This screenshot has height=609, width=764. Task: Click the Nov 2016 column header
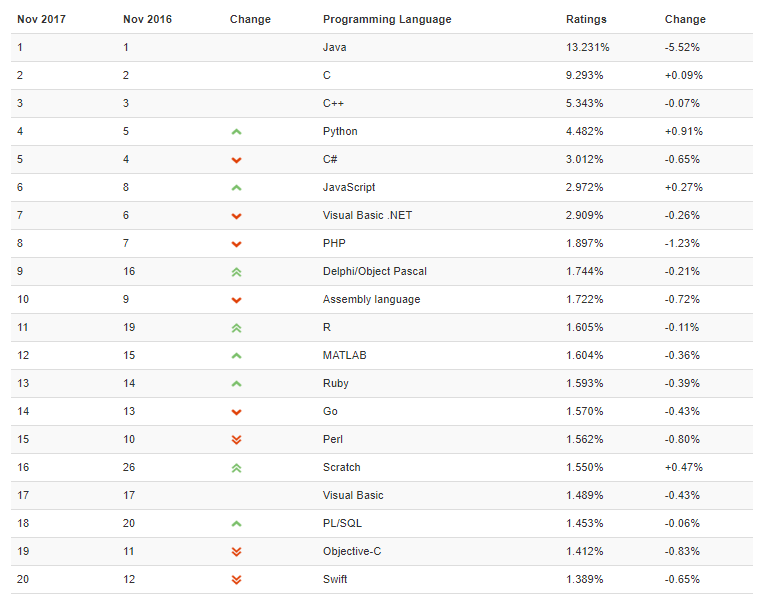click(147, 19)
